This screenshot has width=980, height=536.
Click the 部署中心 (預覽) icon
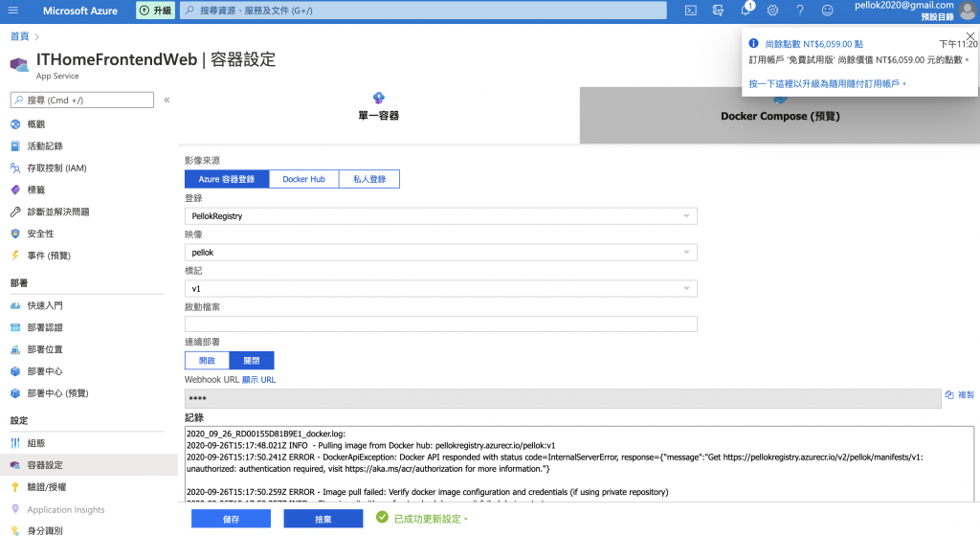click(x=15, y=393)
